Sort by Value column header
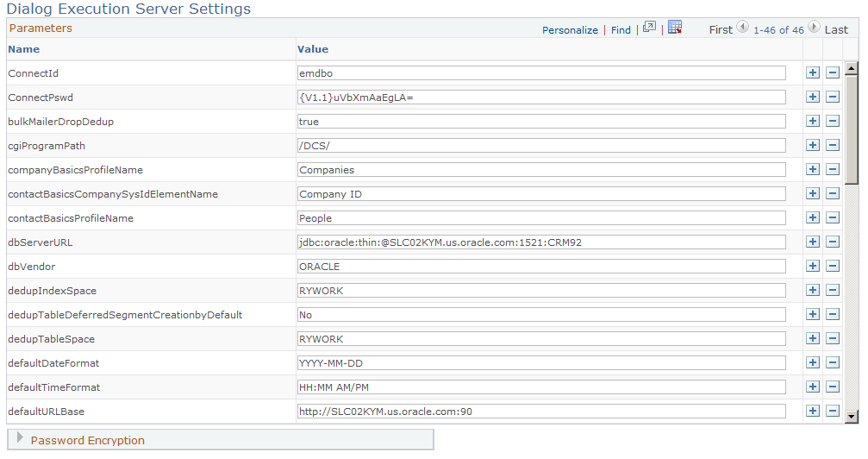The width and height of the screenshot is (868, 459). (x=313, y=49)
